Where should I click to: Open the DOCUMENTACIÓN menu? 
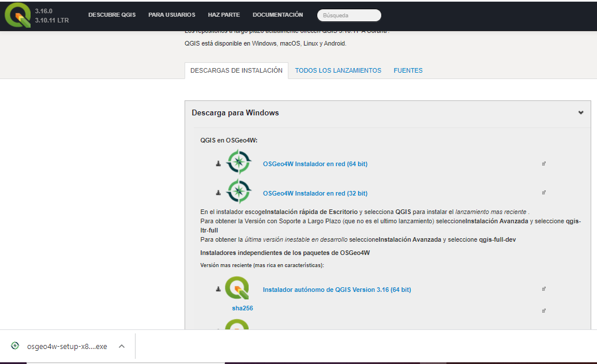278,15
